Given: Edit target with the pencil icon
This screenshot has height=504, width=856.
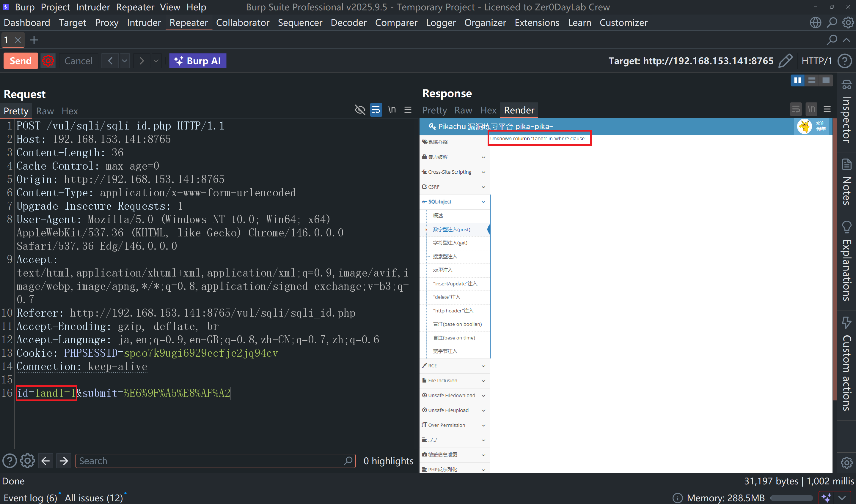Looking at the screenshot, I should pos(785,61).
